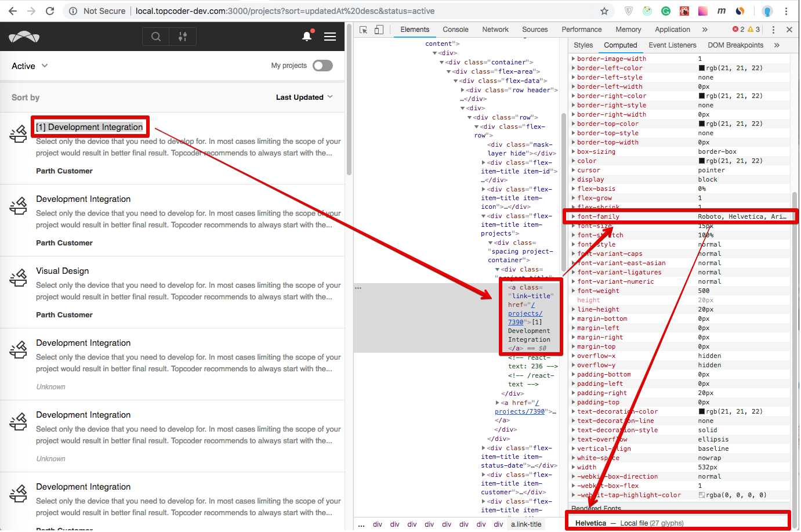Expand the font-weight property

[574, 291]
